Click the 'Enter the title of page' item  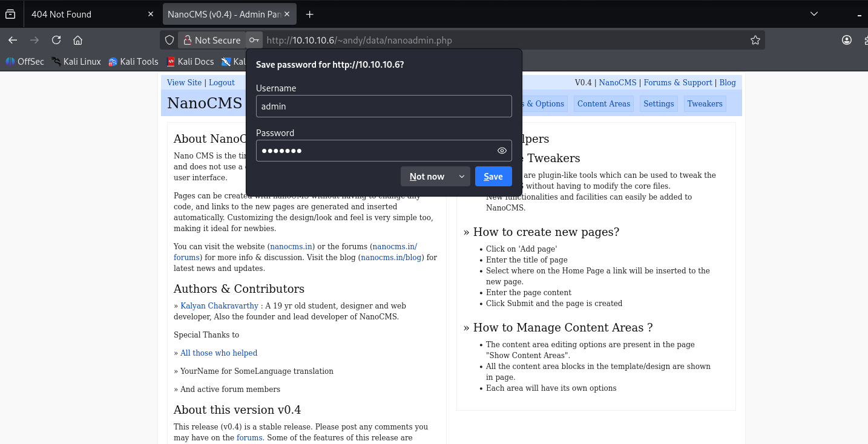click(x=527, y=260)
